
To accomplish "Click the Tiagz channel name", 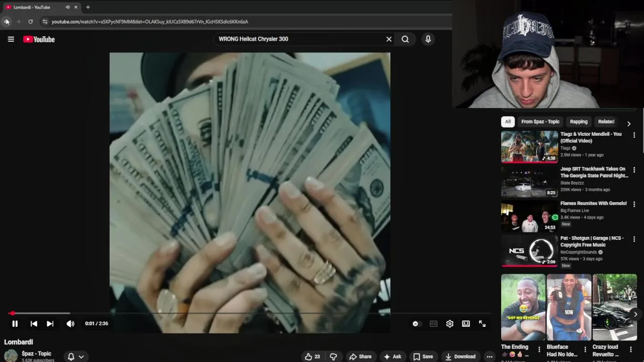I will point(566,148).
